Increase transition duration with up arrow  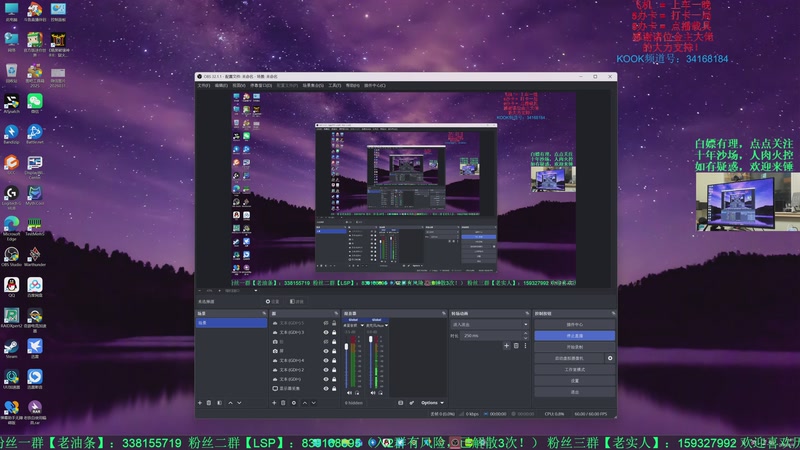[526, 334]
